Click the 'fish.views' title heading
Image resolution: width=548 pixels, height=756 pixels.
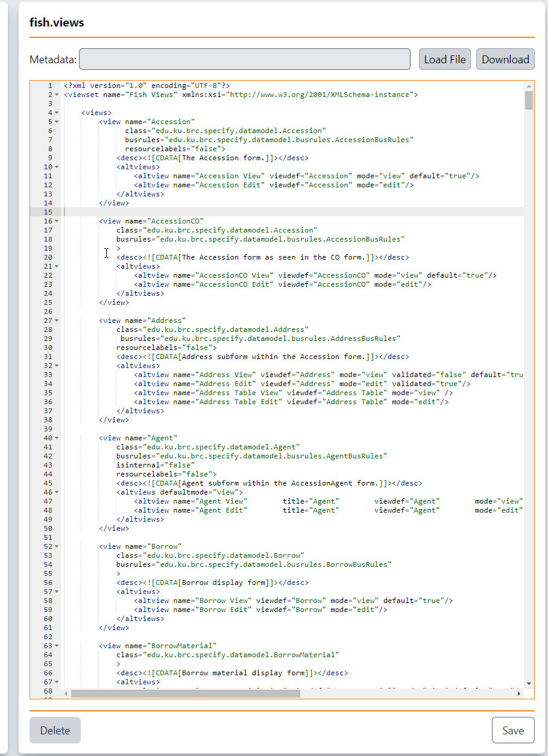point(57,23)
